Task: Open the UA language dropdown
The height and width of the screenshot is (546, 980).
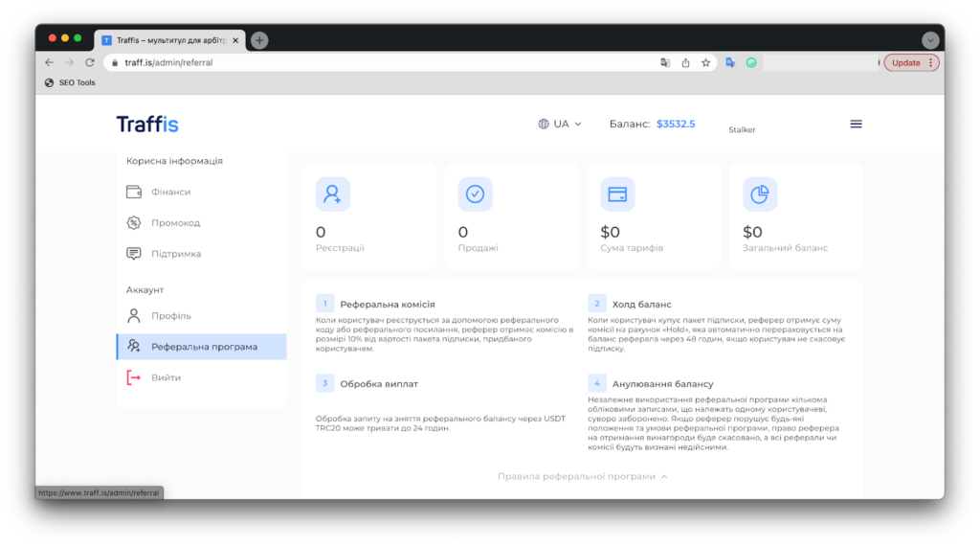Action: (x=560, y=124)
